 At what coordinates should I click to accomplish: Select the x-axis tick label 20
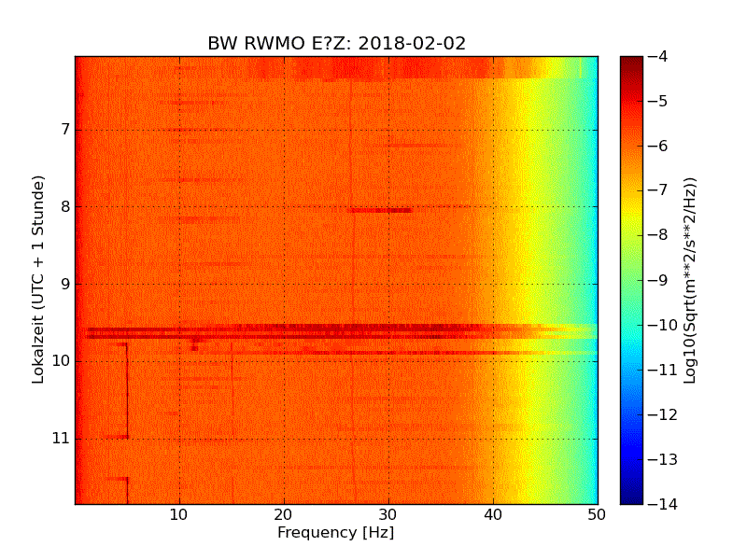tap(284, 515)
